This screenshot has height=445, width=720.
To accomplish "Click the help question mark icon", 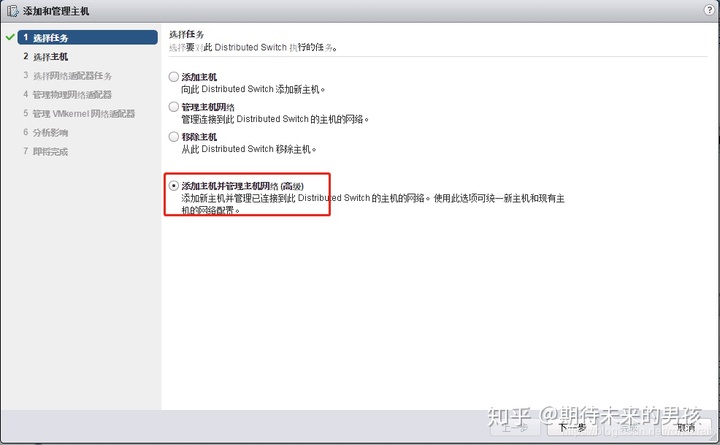I will pos(709,10).
